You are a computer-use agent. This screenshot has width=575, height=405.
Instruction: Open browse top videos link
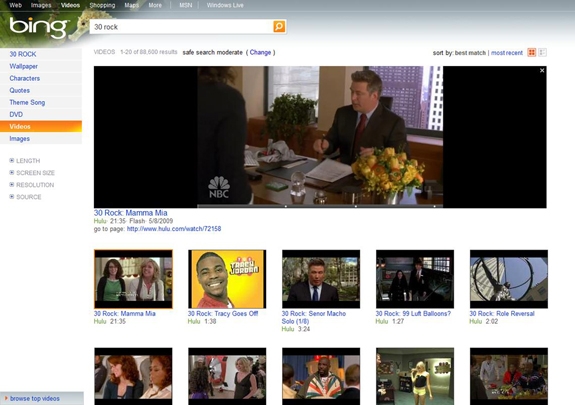[34, 398]
